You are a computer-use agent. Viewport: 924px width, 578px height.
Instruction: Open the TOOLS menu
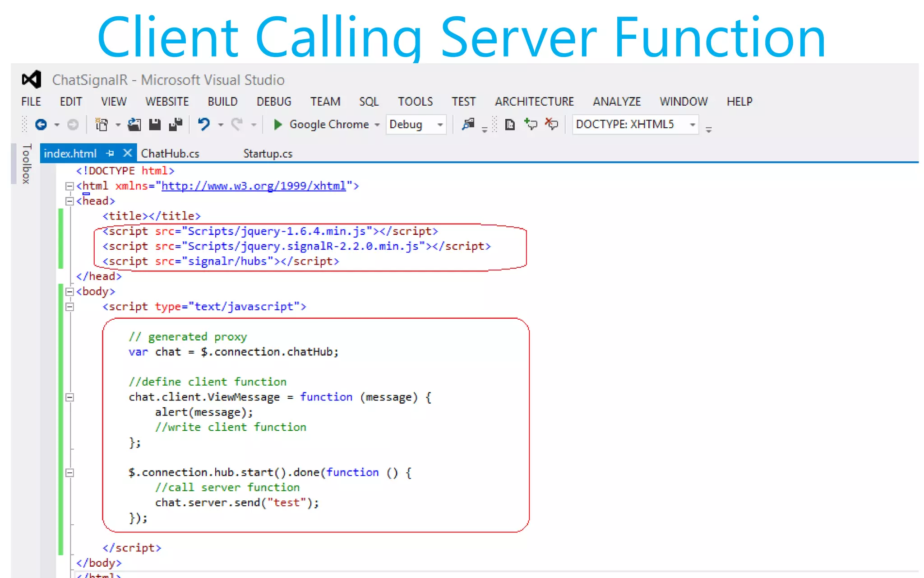[x=416, y=102]
